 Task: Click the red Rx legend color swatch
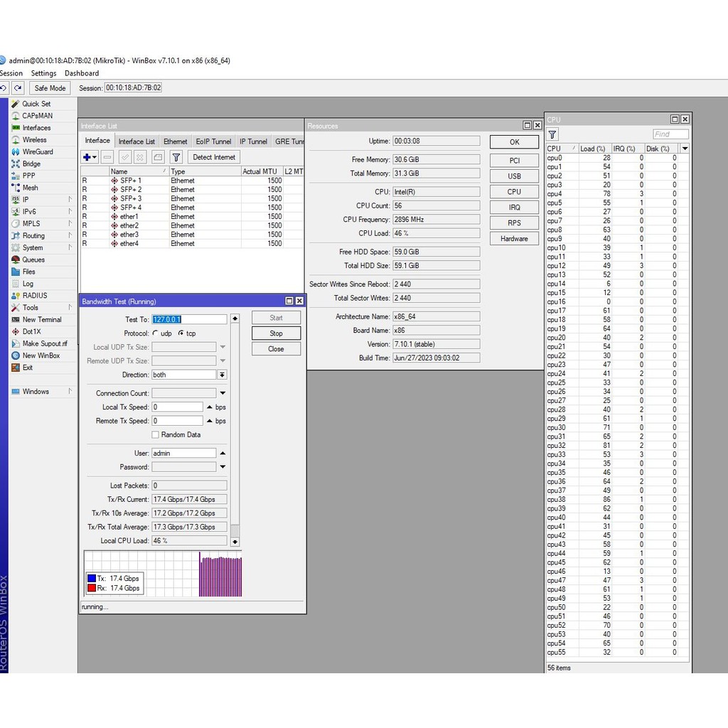[91, 588]
